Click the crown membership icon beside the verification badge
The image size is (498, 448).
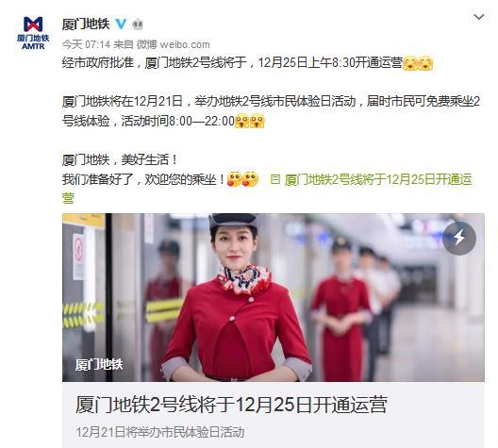coord(138,25)
